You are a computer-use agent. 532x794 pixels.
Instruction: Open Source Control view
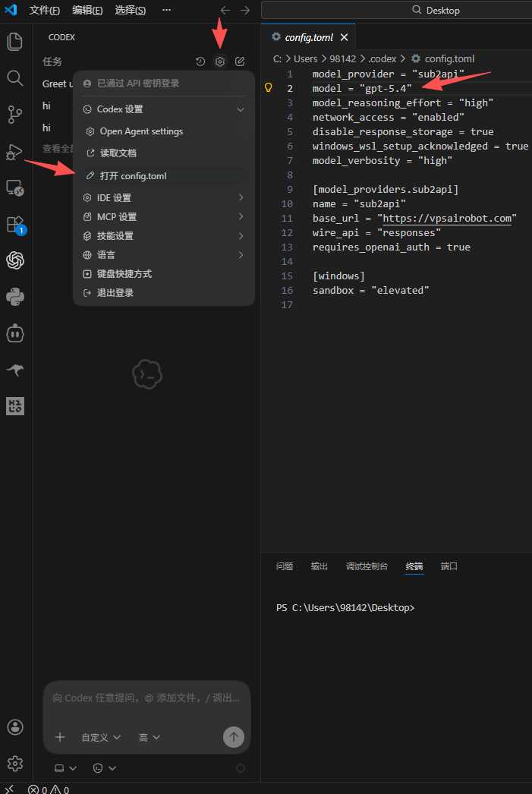15,115
